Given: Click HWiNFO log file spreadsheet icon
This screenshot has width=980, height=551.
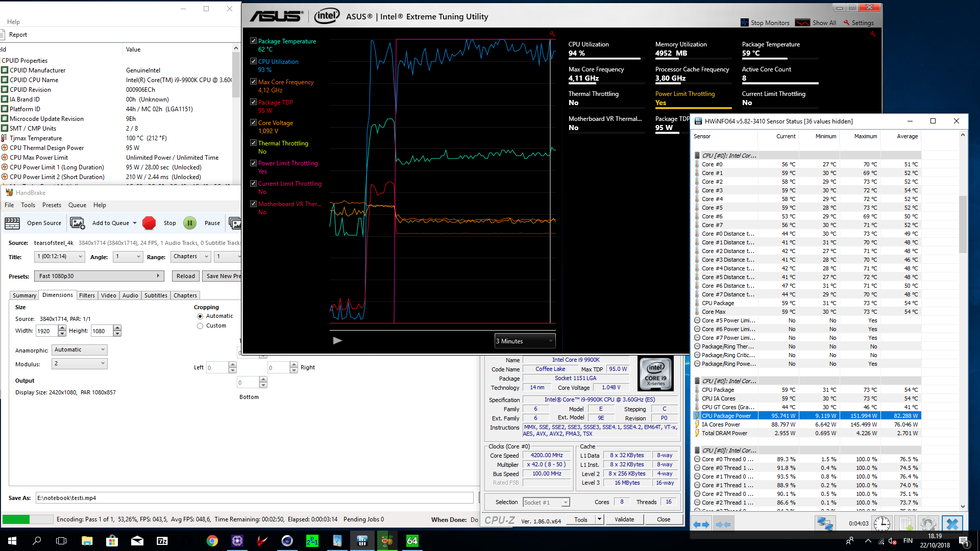Looking at the screenshot, I should [906, 524].
